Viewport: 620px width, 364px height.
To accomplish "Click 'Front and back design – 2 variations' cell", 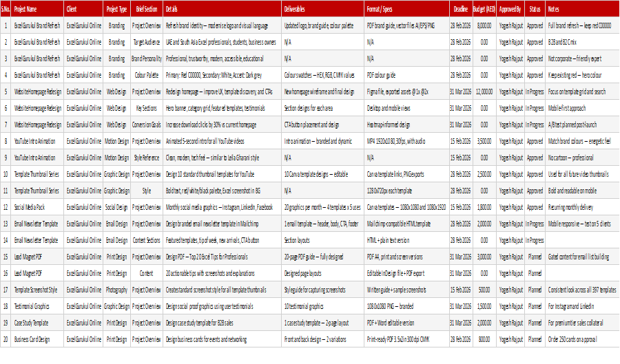I will tap(322, 339).
